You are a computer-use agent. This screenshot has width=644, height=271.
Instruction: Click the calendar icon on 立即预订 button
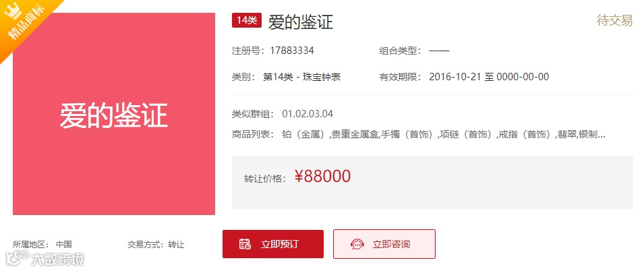click(245, 244)
